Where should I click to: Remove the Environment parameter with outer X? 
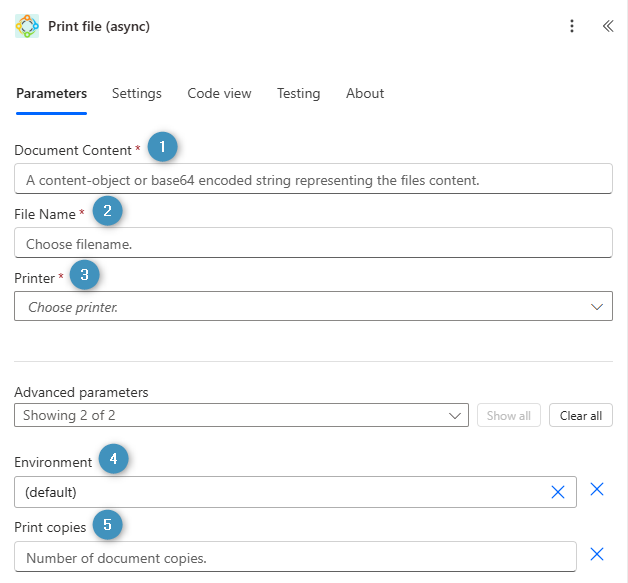tap(597, 489)
